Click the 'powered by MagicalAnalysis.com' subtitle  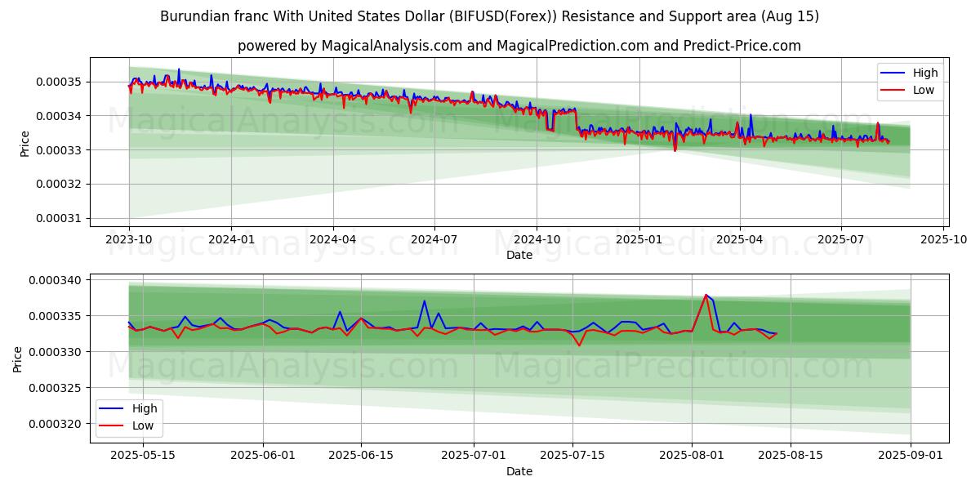tap(519, 46)
